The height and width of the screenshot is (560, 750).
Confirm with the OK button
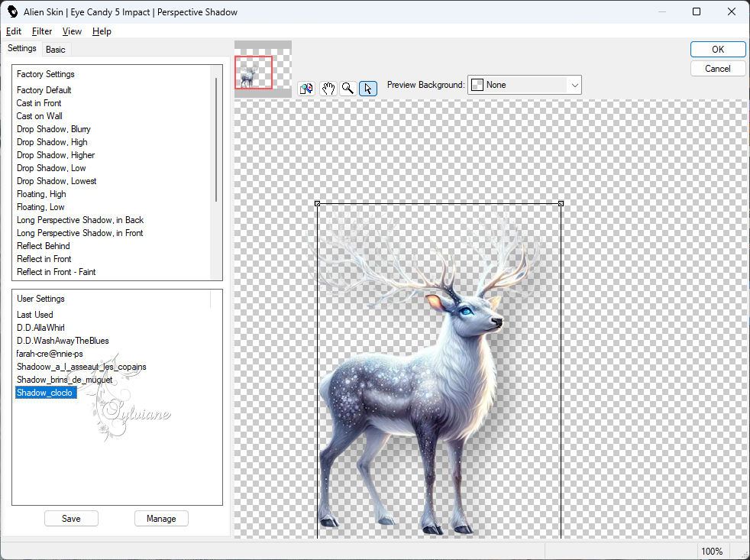click(x=717, y=50)
